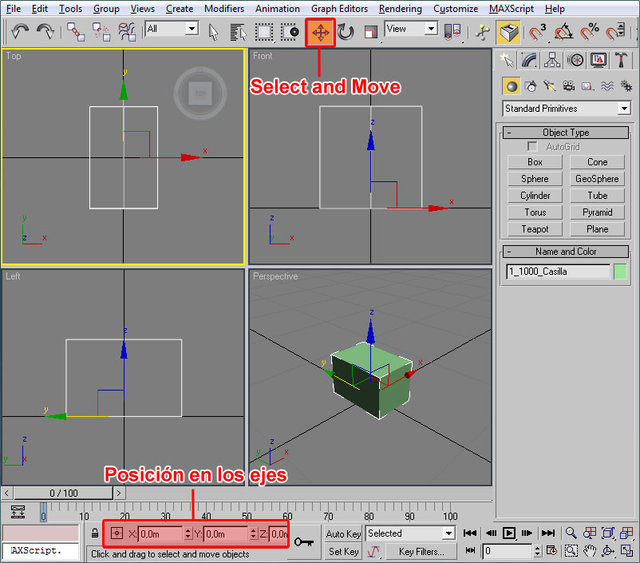This screenshot has height=563, width=640.
Task: Open the Rendering menu
Action: (x=400, y=8)
